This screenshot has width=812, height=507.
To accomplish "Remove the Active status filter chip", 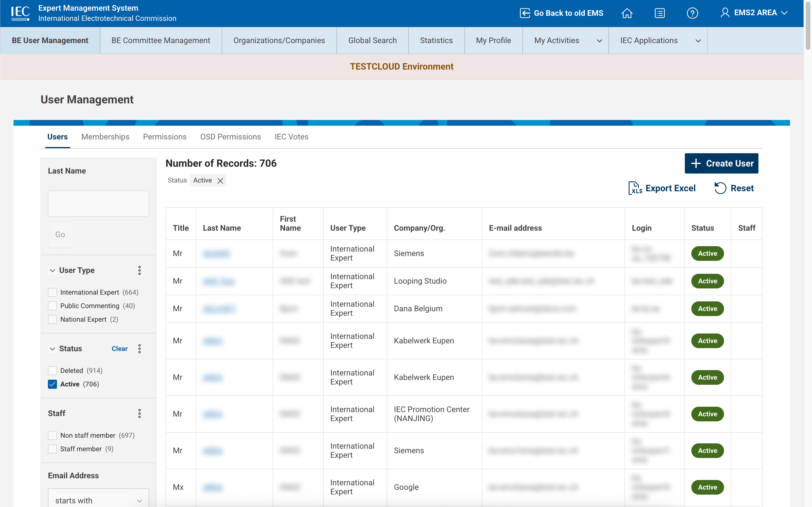I will pos(220,181).
